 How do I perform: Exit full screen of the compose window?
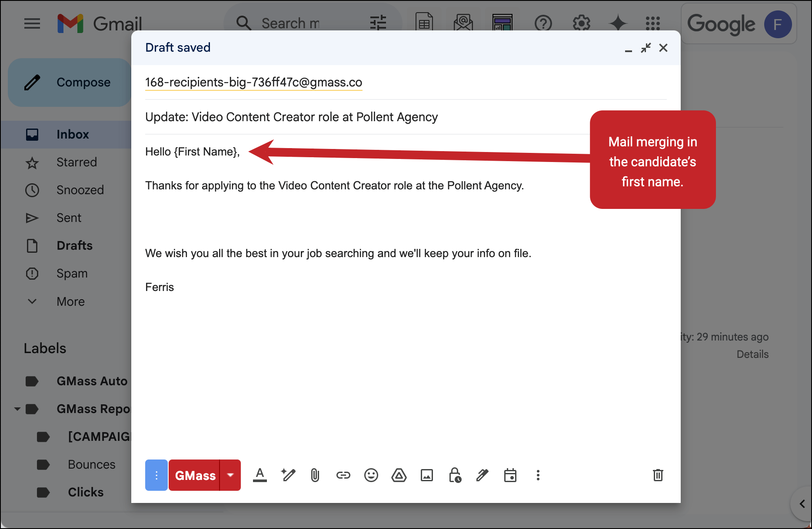(646, 48)
